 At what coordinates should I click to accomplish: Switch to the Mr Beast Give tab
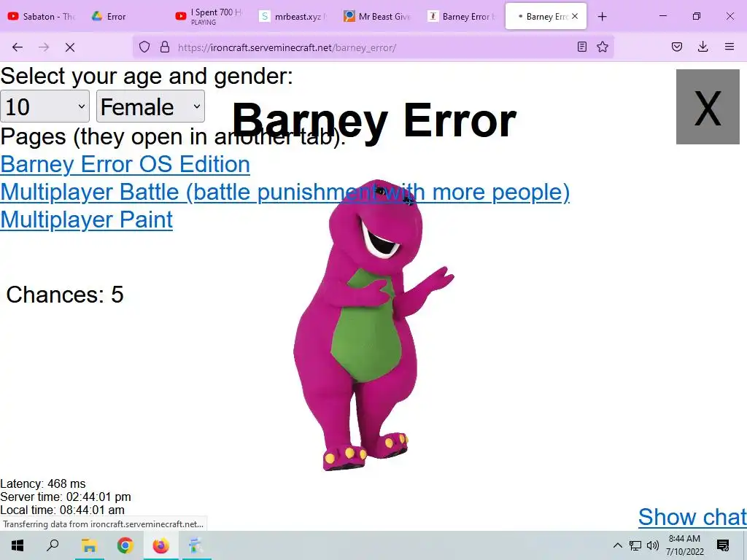[378, 17]
